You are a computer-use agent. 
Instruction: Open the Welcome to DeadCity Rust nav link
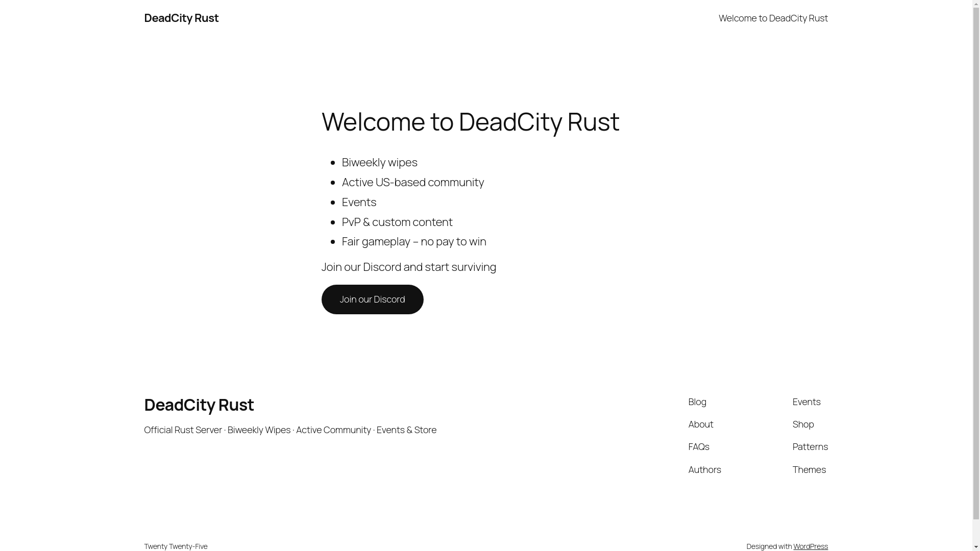[x=773, y=18]
